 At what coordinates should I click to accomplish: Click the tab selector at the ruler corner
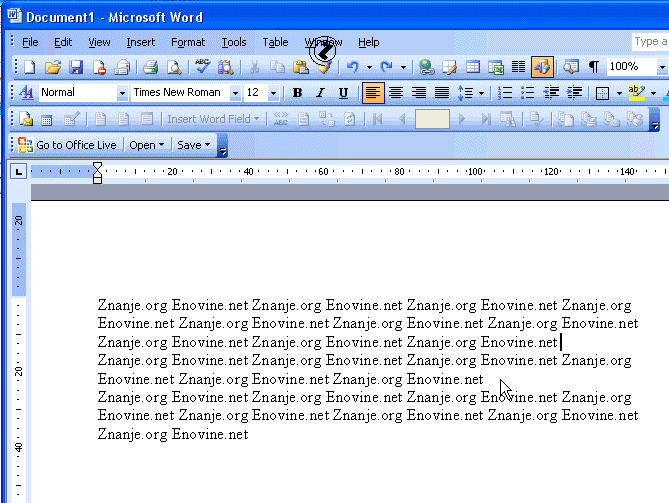(x=18, y=172)
